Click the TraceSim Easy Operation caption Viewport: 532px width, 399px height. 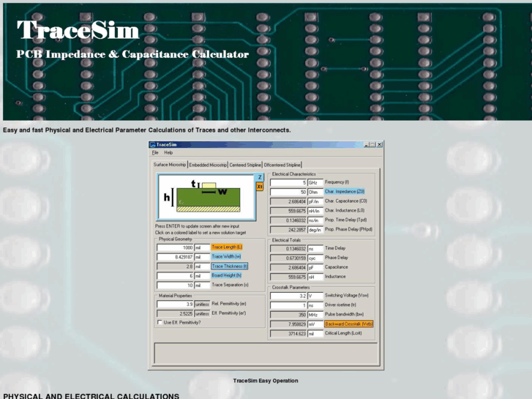pyautogui.click(x=266, y=381)
